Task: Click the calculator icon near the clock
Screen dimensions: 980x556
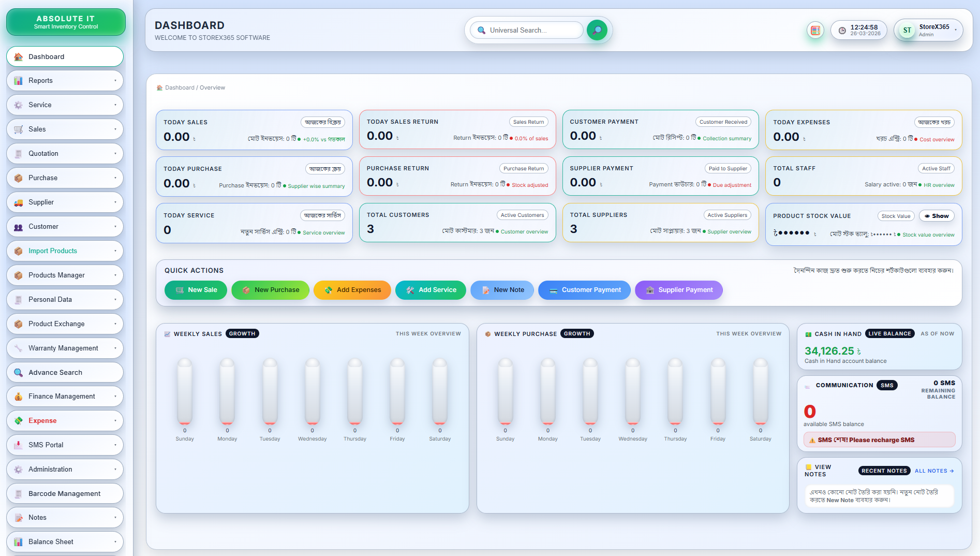Action: click(x=815, y=31)
